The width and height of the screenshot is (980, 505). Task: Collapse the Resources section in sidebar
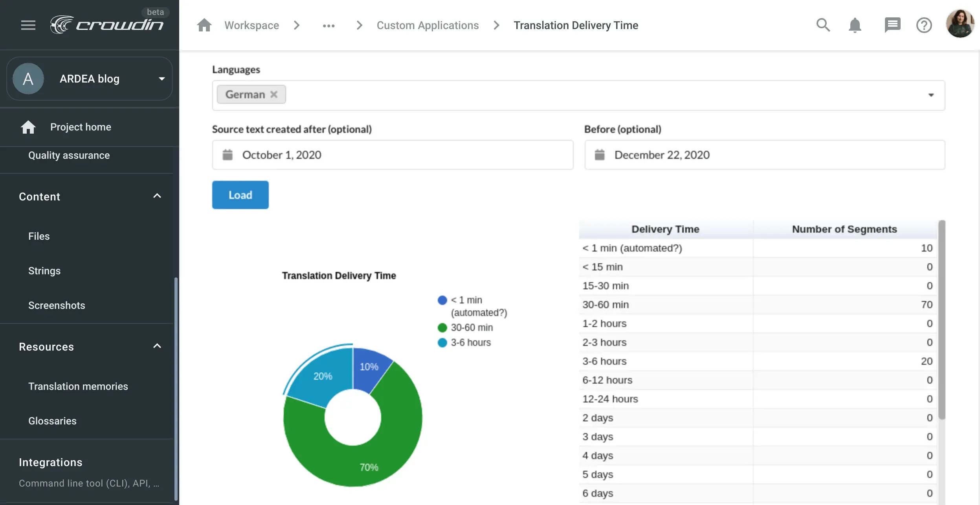click(157, 346)
